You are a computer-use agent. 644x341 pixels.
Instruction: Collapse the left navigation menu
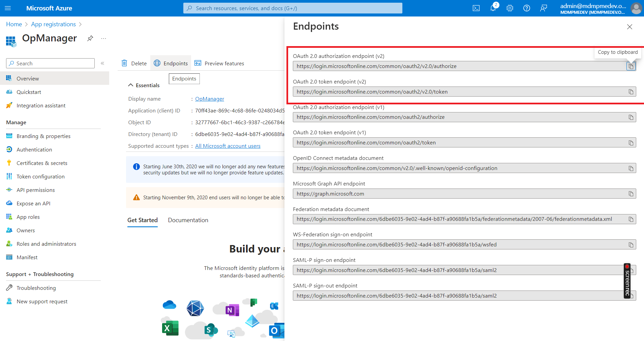[x=102, y=63]
